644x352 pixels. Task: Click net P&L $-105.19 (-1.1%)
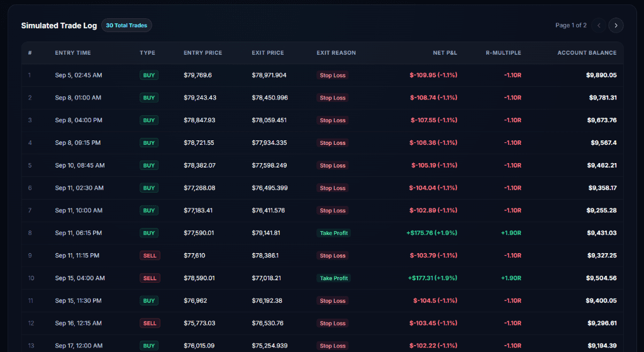click(x=434, y=166)
